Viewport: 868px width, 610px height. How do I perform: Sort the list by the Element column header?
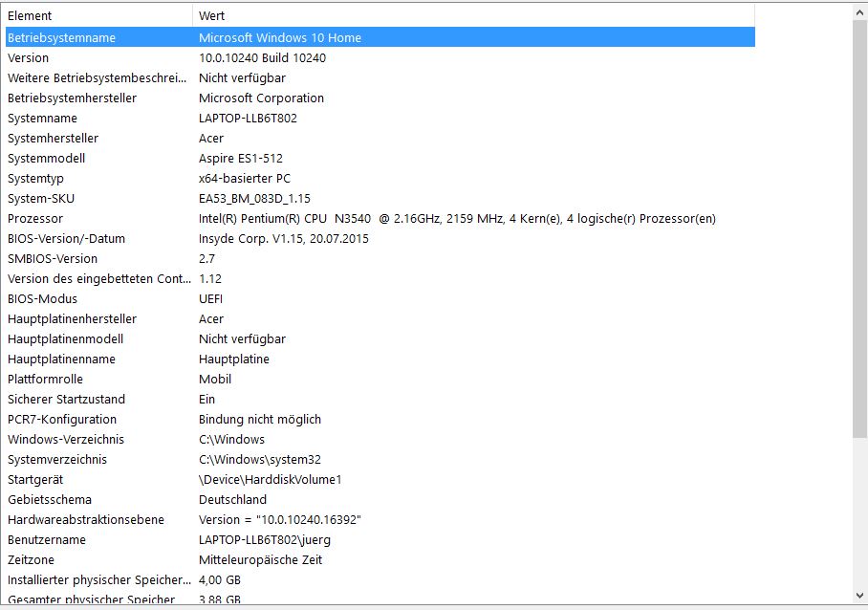click(98, 15)
